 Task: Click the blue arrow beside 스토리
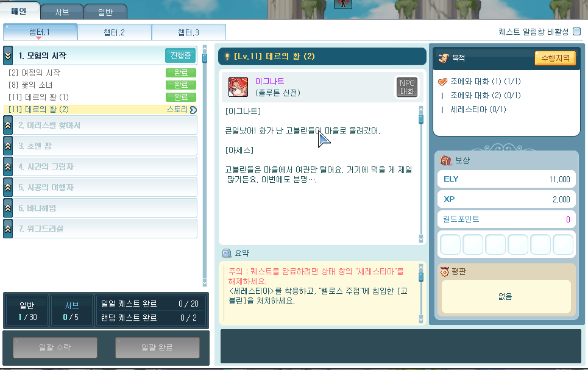click(193, 110)
